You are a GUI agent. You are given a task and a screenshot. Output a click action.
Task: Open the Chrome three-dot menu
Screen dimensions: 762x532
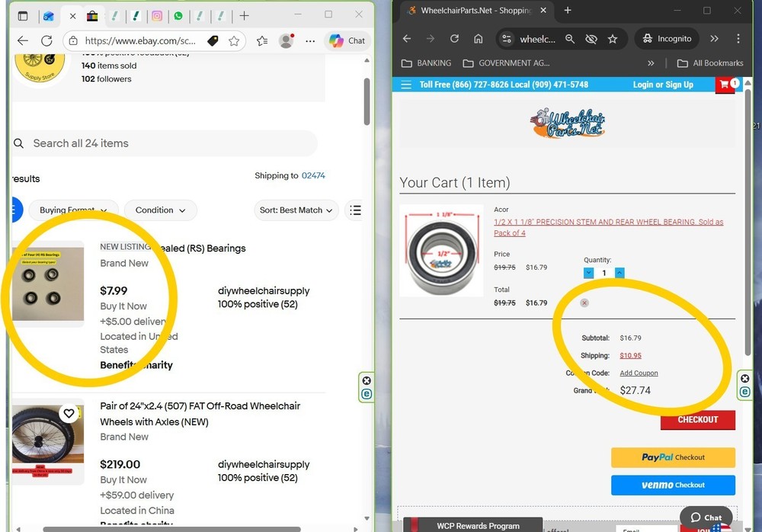coord(738,38)
